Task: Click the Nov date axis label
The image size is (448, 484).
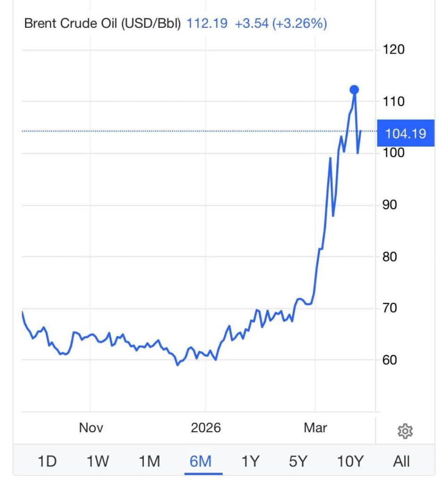Action: click(x=91, y=428)
